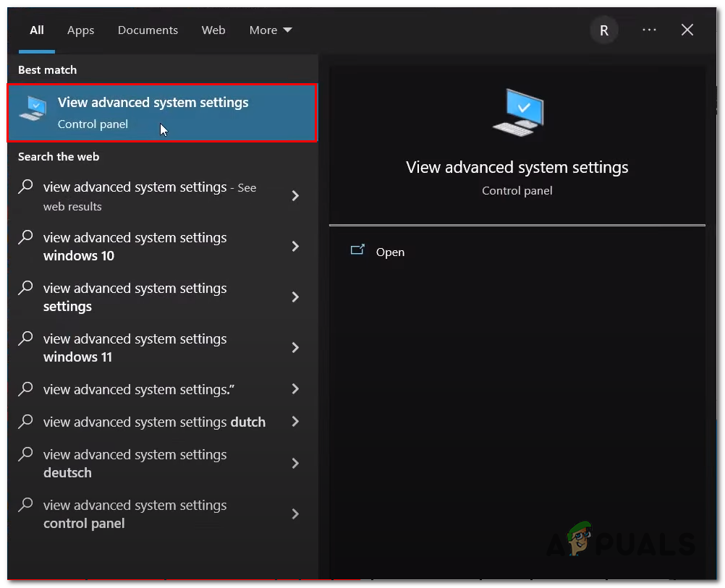This screenshot has height=588, width=725.
Task: Switch to the Documents tab
Action: (148, 30)
